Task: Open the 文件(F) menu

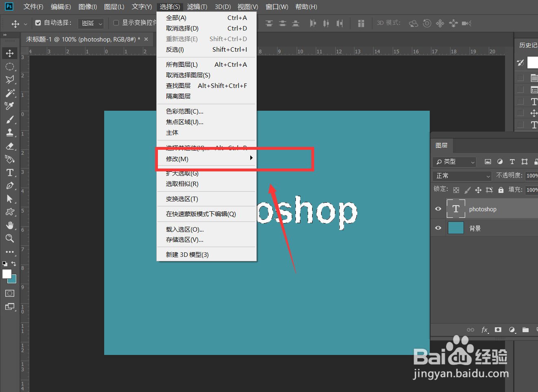Action: [33, 7]
